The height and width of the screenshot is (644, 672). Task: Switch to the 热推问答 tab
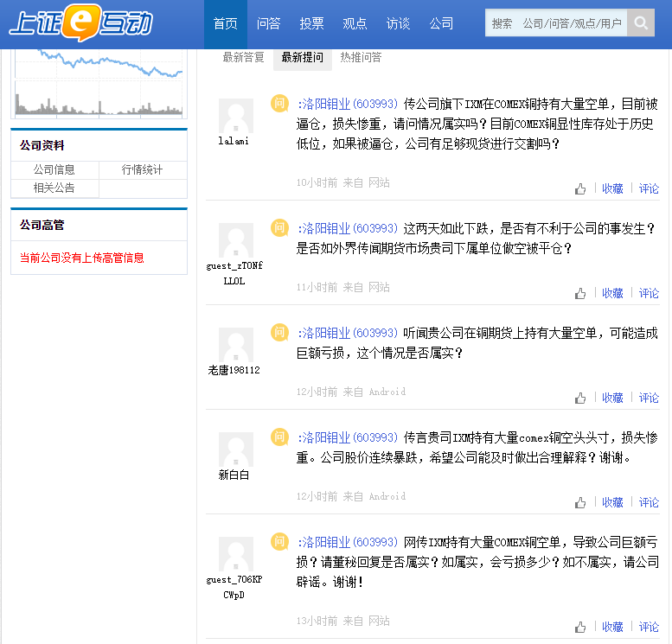click(x=361, y=57)
